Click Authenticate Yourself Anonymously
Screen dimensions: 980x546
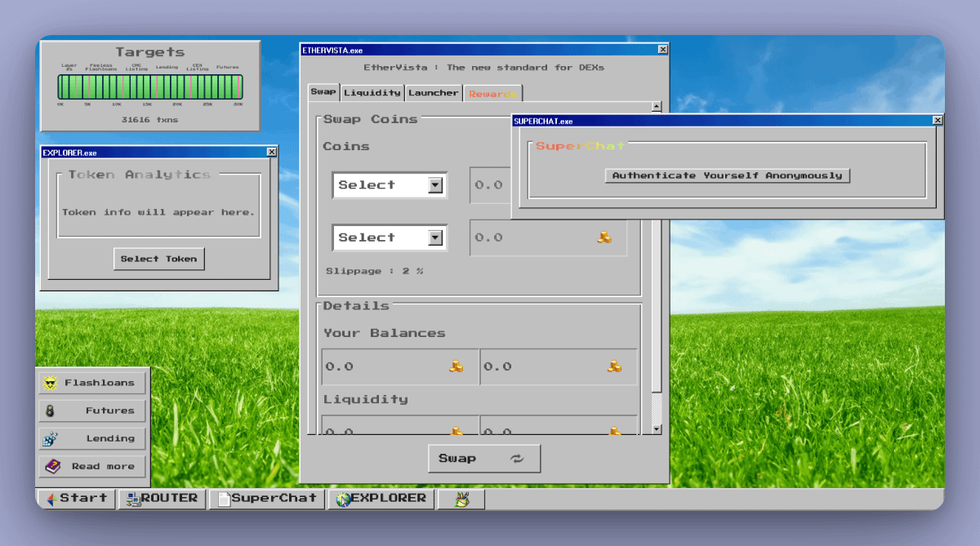click(x=728, y=175)
